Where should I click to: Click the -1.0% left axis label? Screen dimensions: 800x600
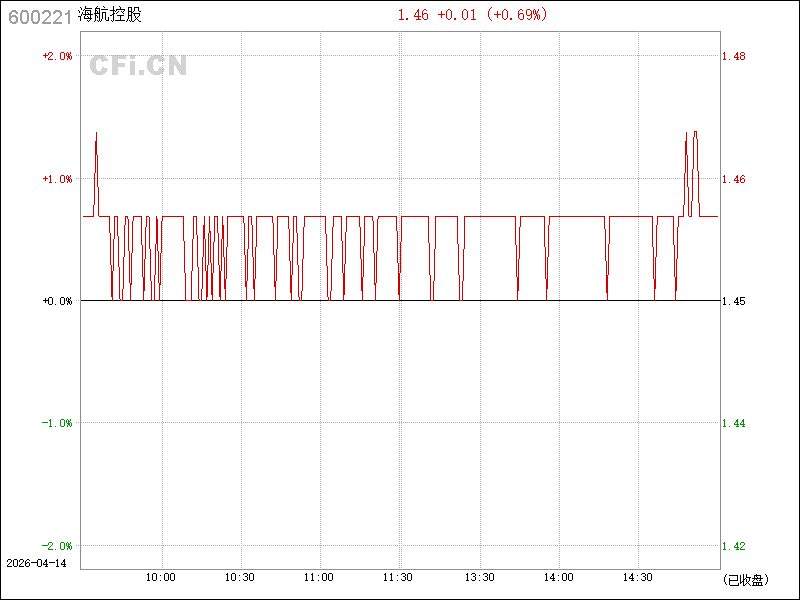(57, 423)
